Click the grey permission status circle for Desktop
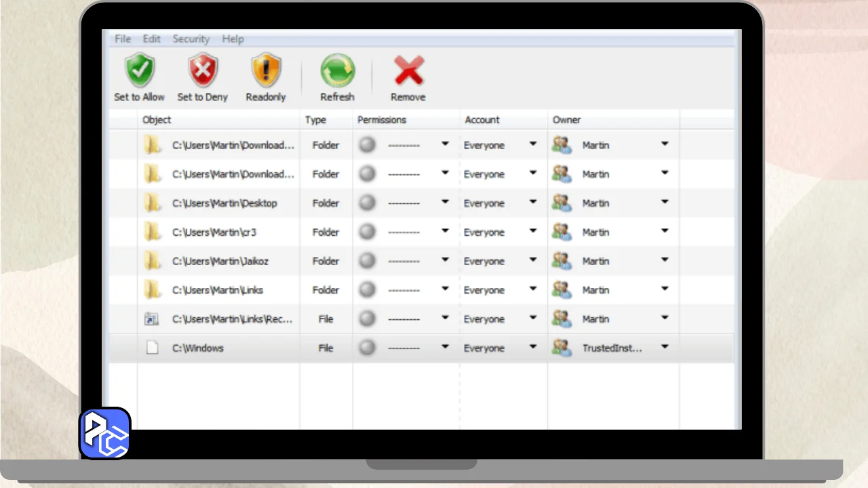This screenshot has height=488, width=868. (367, 203)
